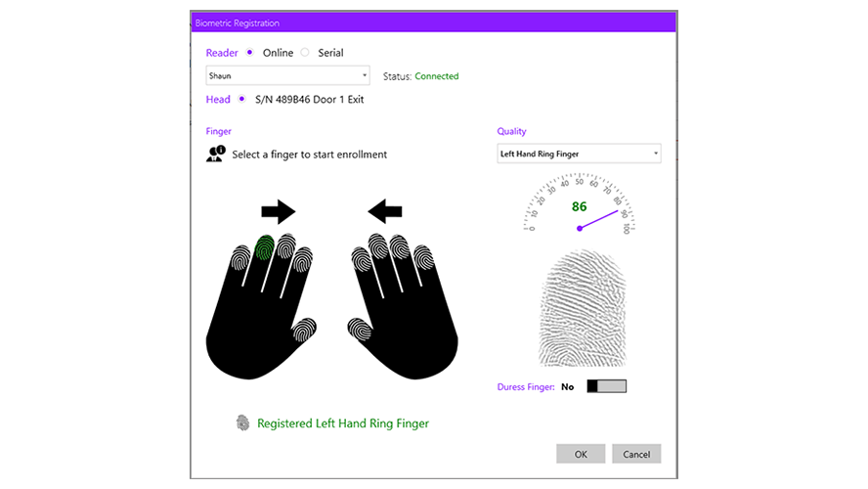Click the right-pointing arrow above left hand

tap(279, 211)
